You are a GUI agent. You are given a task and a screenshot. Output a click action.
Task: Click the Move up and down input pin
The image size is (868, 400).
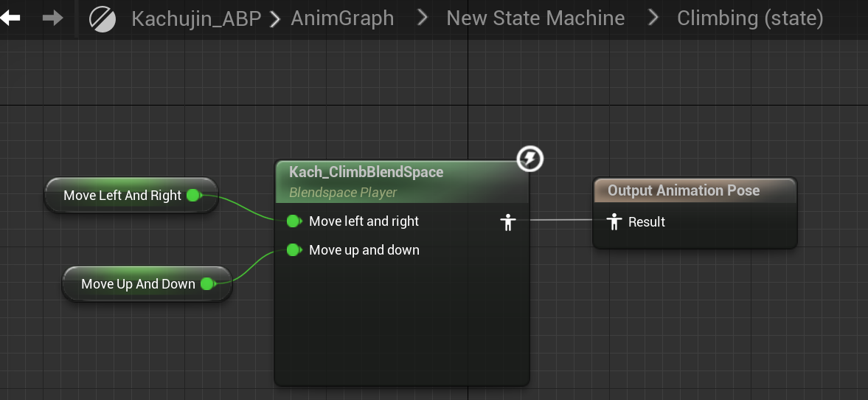point(294,250)
